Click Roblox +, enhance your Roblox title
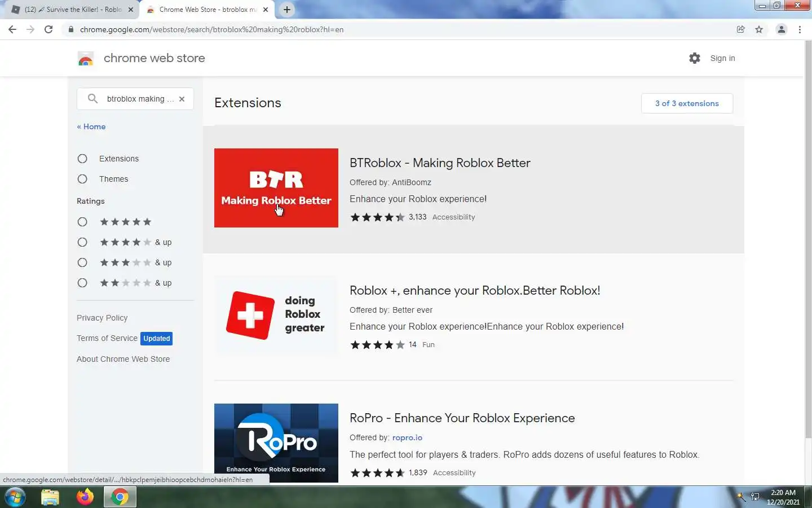This screenshot has width=812, height=508. pos(475,291)
